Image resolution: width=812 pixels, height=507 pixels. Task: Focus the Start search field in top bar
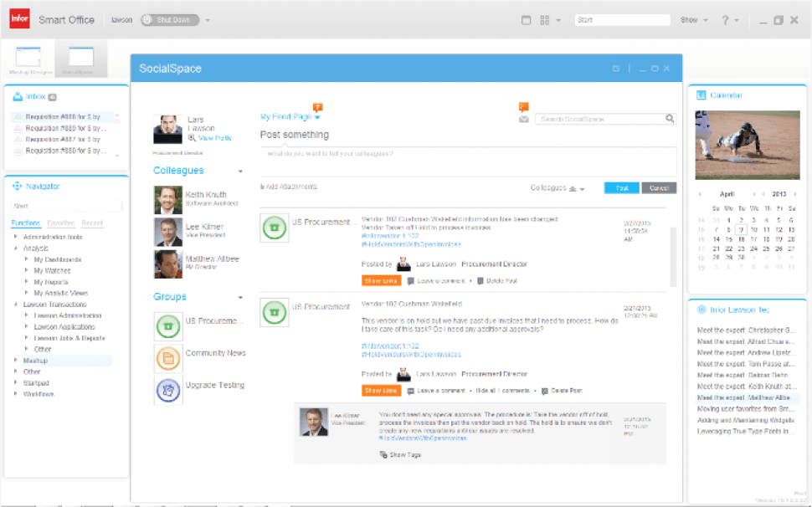[x=623, y=19]
